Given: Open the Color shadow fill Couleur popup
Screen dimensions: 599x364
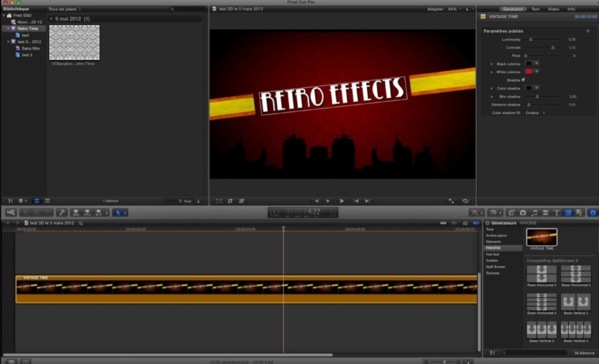Looking at the screenshot, I should [535, 113].
